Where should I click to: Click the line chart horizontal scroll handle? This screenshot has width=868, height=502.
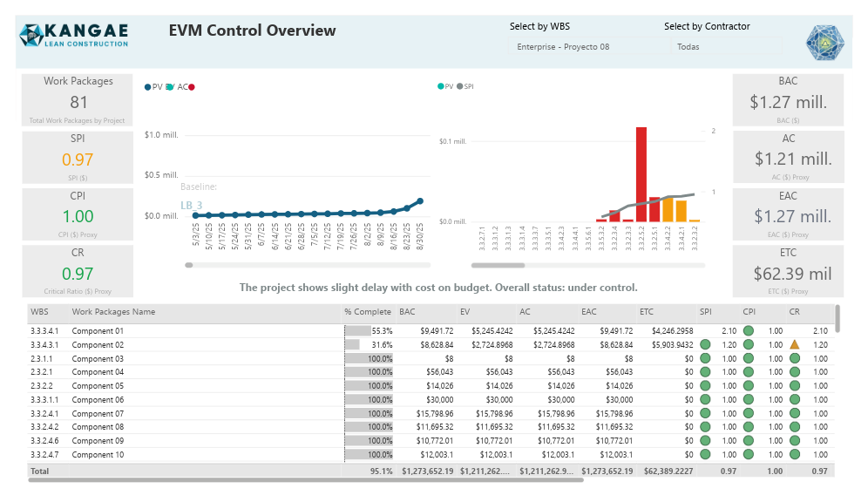point(189,265)
